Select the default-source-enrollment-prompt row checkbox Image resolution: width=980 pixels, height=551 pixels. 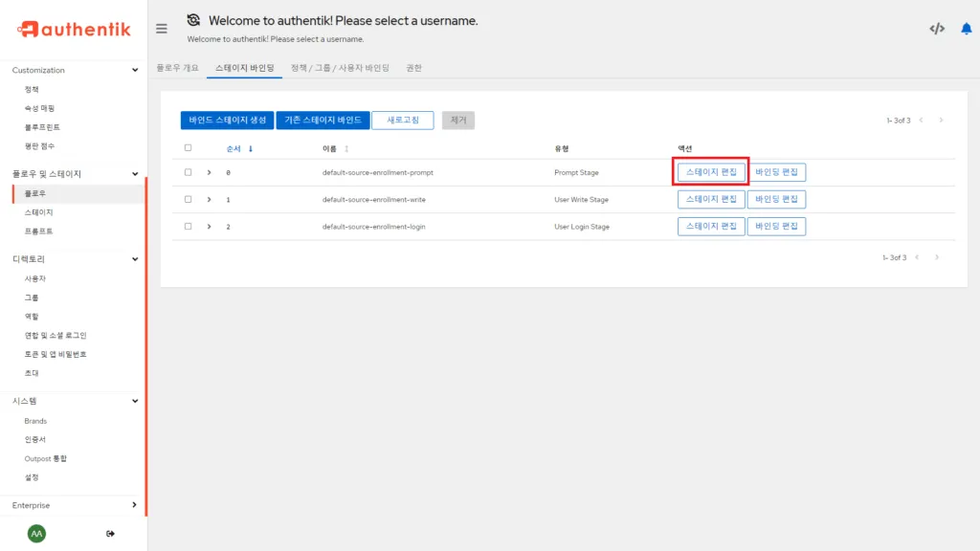(188, 172)
